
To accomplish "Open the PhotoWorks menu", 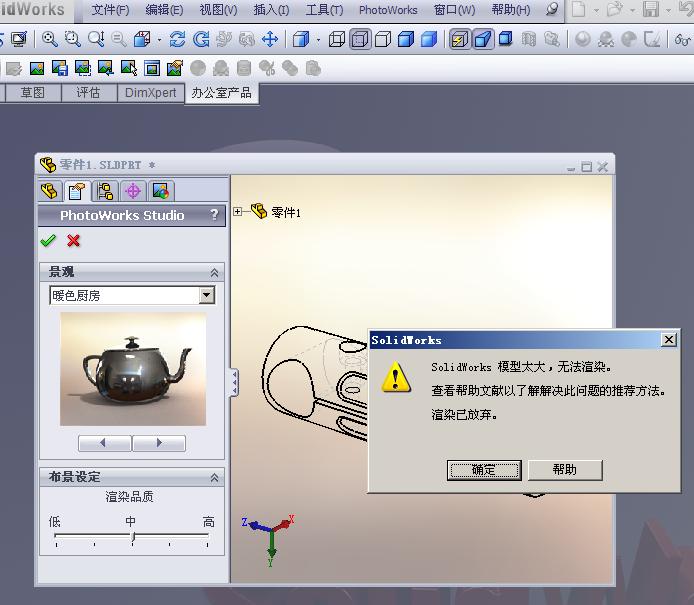I will pos(388,10).
